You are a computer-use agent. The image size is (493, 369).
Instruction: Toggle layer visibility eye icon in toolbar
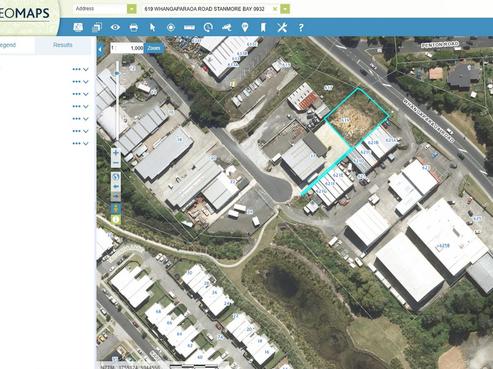click(115, 27)
